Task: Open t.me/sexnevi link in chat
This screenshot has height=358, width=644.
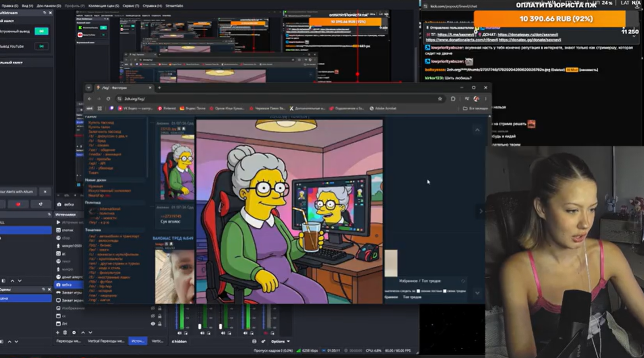Action: (x=455, y=35)
